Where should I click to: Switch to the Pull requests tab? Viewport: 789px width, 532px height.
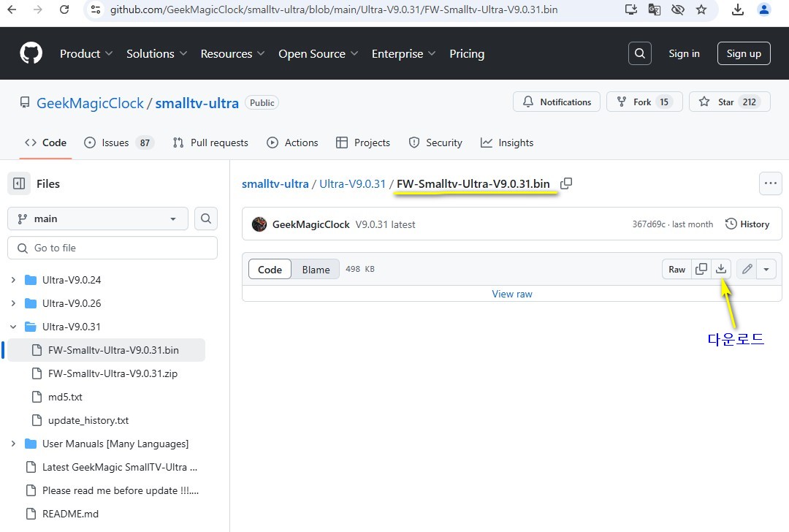point(210,143)
